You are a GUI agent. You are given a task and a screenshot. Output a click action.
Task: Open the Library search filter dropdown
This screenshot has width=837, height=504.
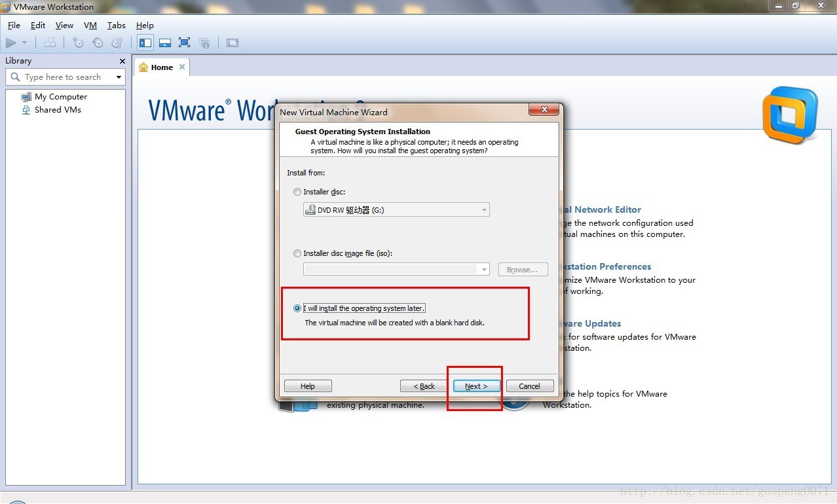(x=119, y=77)
